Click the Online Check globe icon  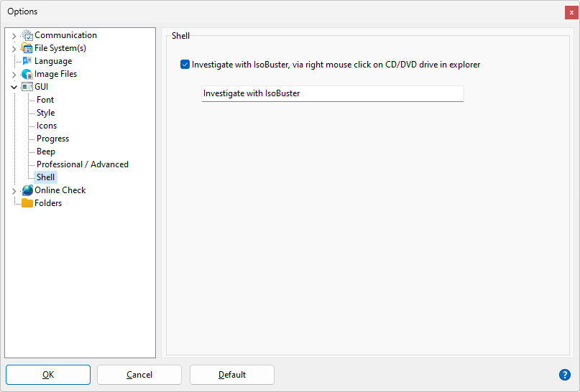click(27, 190)
